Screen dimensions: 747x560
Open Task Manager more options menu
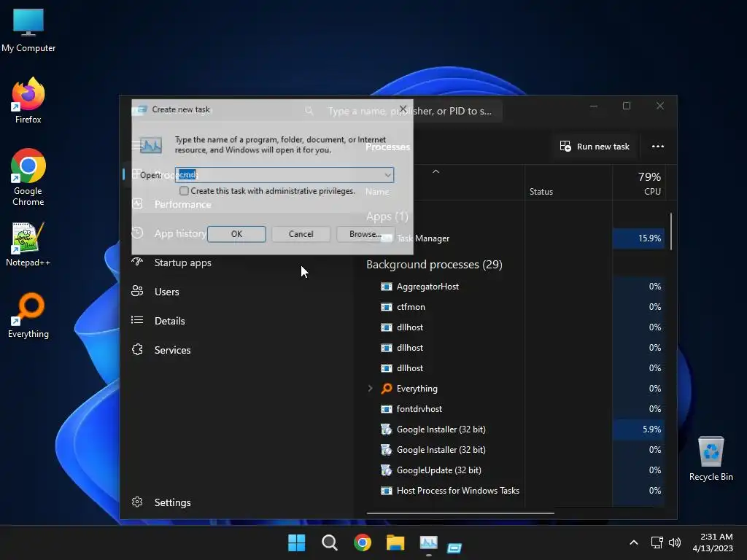point(658,146)
